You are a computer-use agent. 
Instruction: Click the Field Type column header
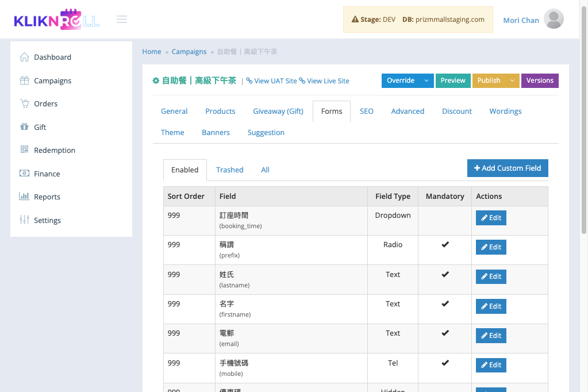click(x=393, y=196)
